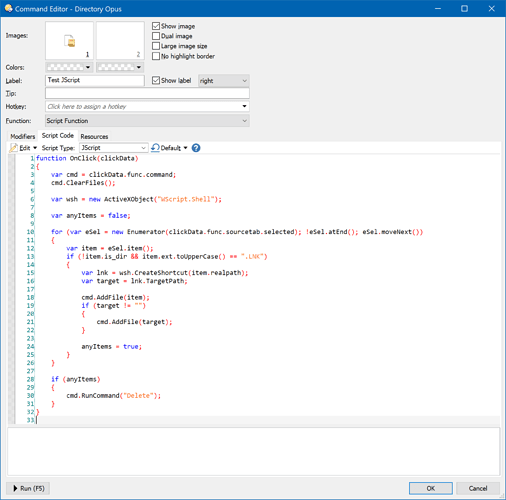Open the first Colors swatch picker
Screen dimensions: 506x500
(69, 67)
